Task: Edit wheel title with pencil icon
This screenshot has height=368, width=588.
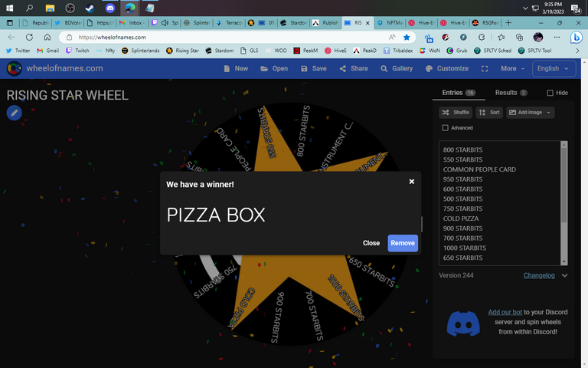Action: 15,113
